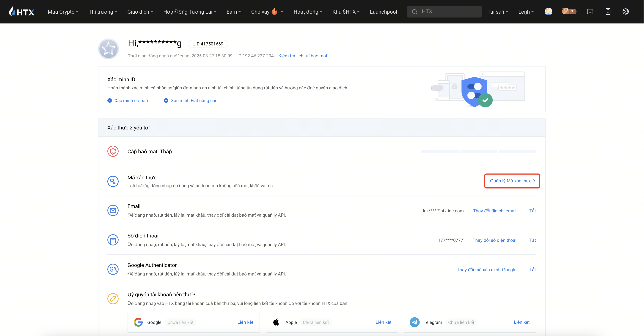Expand the Hợp Đồng Tương Lai menu
The width and height of the screenshot is (644, 336).
pyautogui.click(x=190, y=12)
